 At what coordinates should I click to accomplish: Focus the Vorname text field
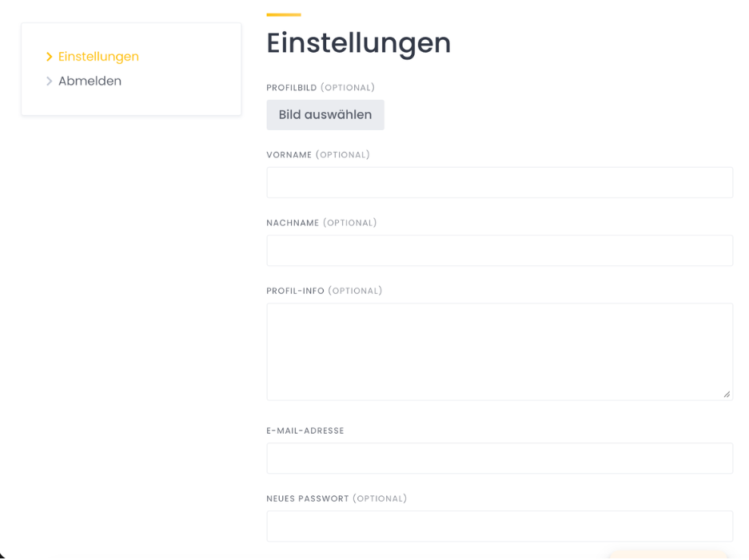499,182
